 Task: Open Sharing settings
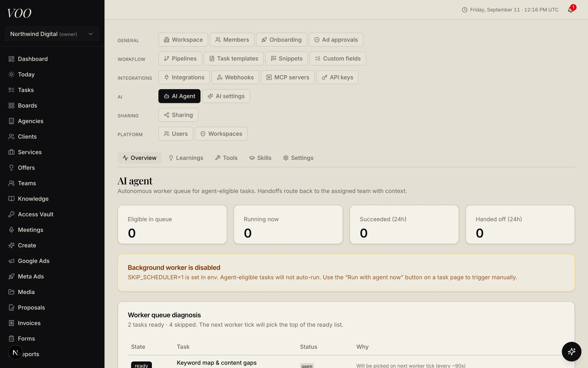click(x=178, y=115)
